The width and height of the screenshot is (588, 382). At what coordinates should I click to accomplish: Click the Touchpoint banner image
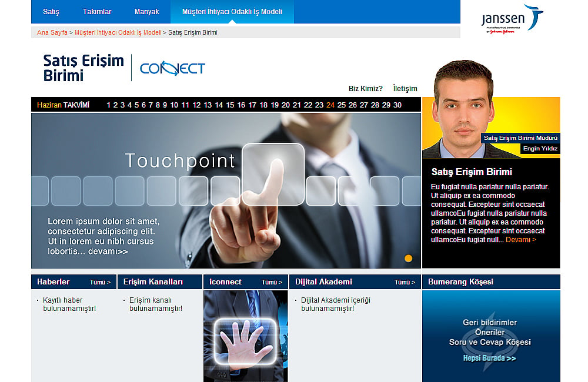tap(226, 190)
